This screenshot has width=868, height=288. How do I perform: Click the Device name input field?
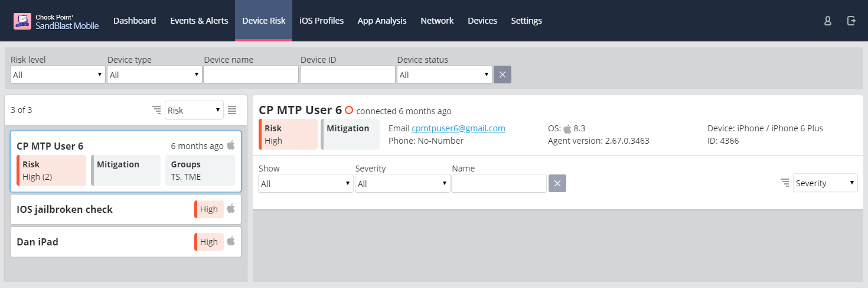pos(251,75)
